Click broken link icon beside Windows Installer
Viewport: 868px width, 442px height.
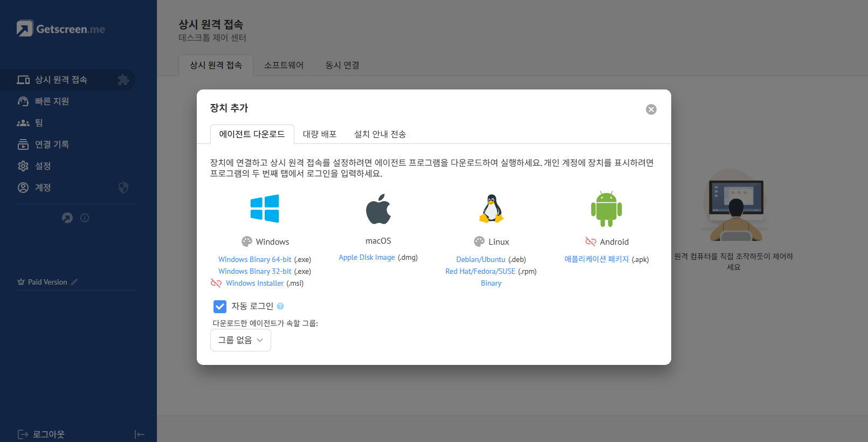coord(216,283)
